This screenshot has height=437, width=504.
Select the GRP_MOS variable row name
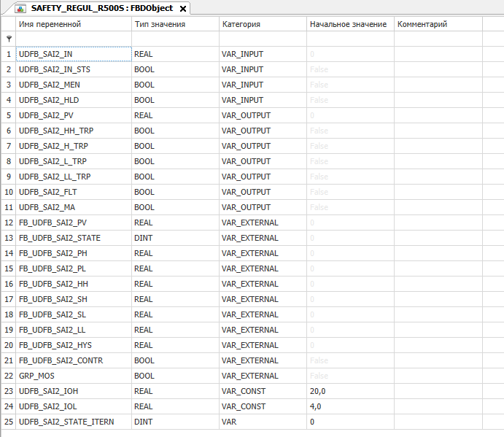[x=73, y=376]
